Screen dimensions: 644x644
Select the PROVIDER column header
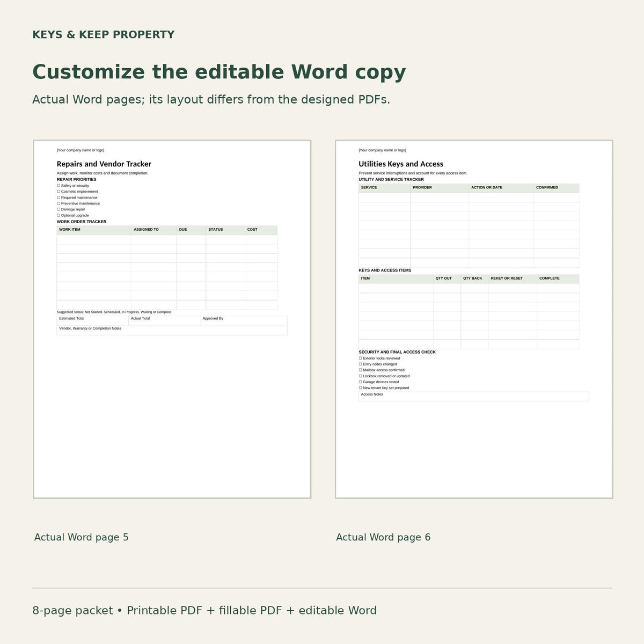(440, 188)
